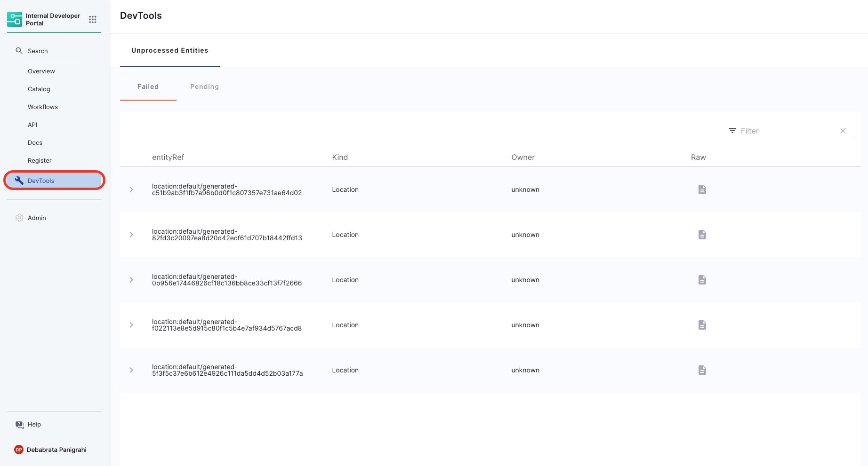This screenshot has height=466, width=868.
Task: Show raw data icon for entity 5f3f5c37
Action: click(702, 370)
